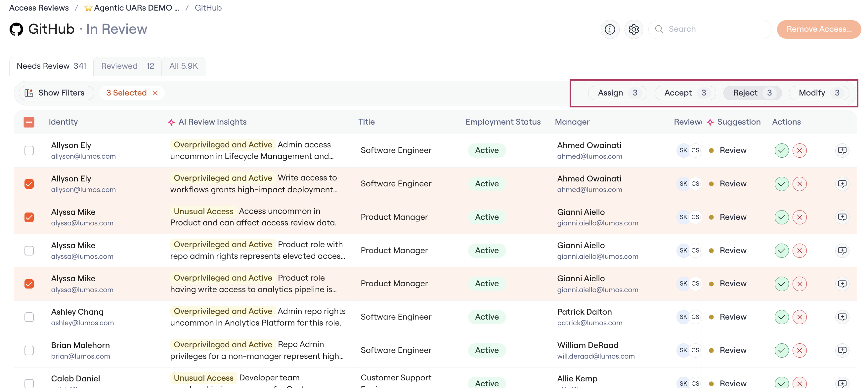Open the All 5.9K tab

coord(183,66)
